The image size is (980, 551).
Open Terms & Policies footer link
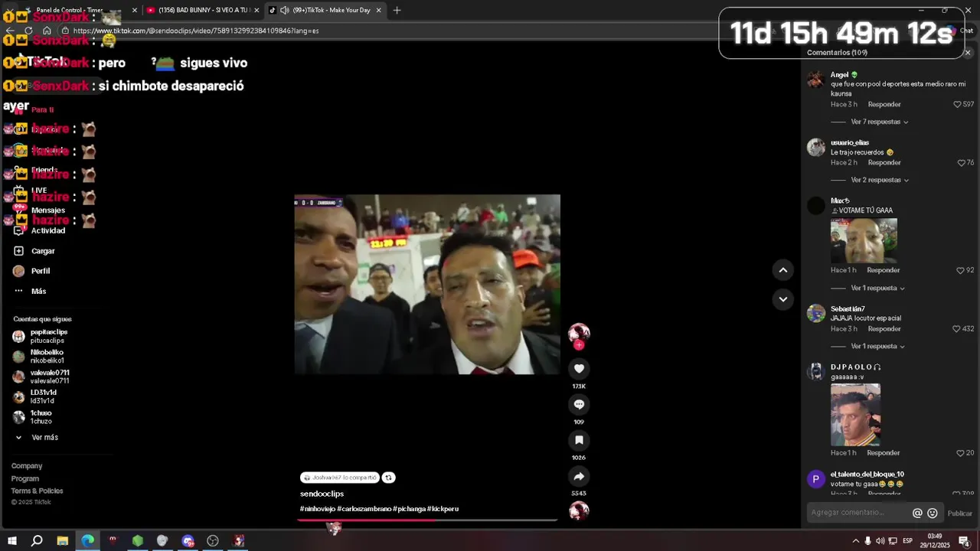(x=37, y=491)
